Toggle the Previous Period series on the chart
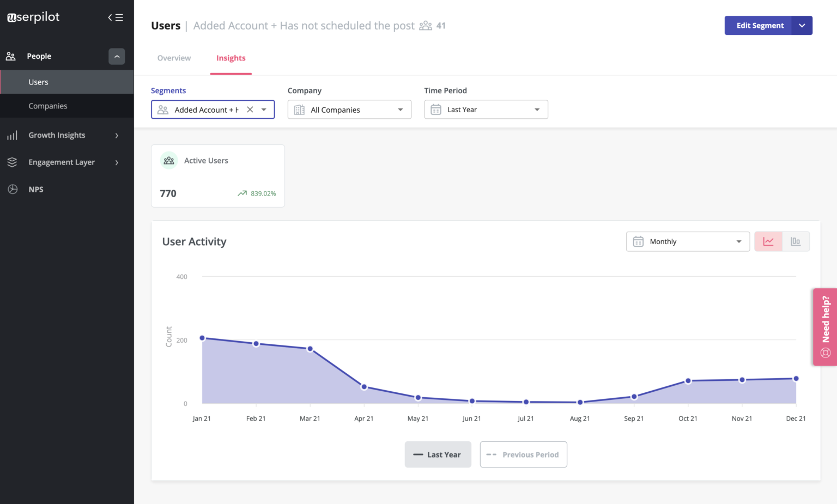 [x=523, y=454]
